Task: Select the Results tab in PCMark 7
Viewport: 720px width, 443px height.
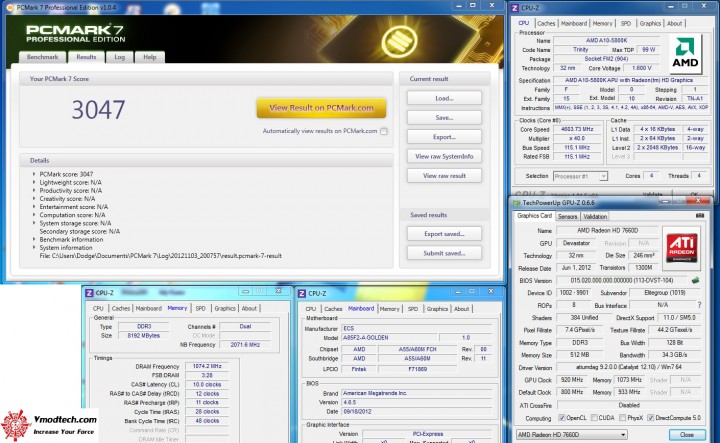Action: tap(86, 57)
